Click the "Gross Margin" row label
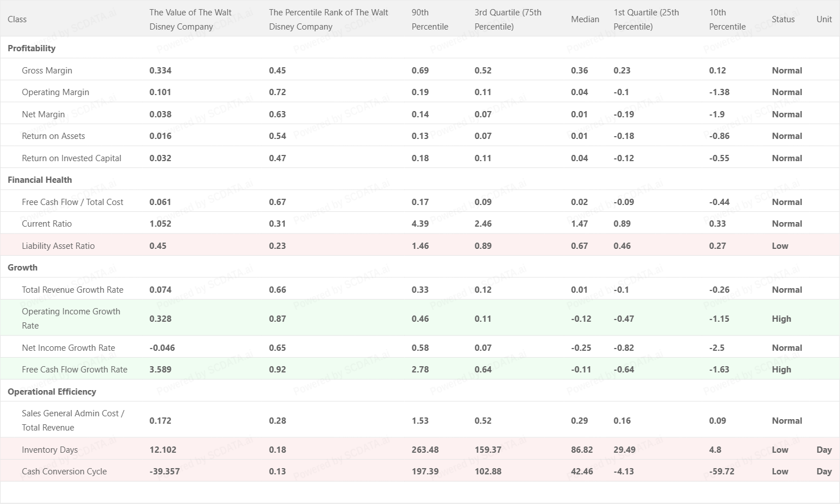This screenshot has width=840, height=504. pos(47,71)
